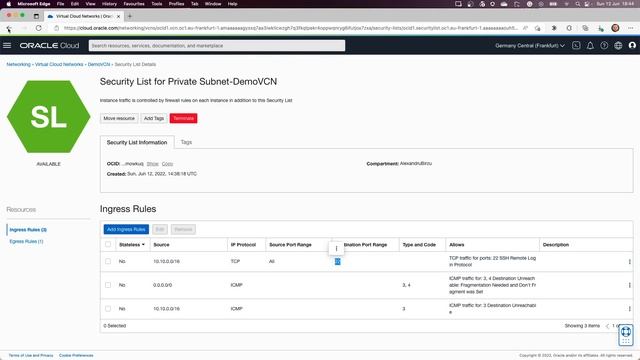
Task: Go back using the browser back arrow
Action: point(9,28)
